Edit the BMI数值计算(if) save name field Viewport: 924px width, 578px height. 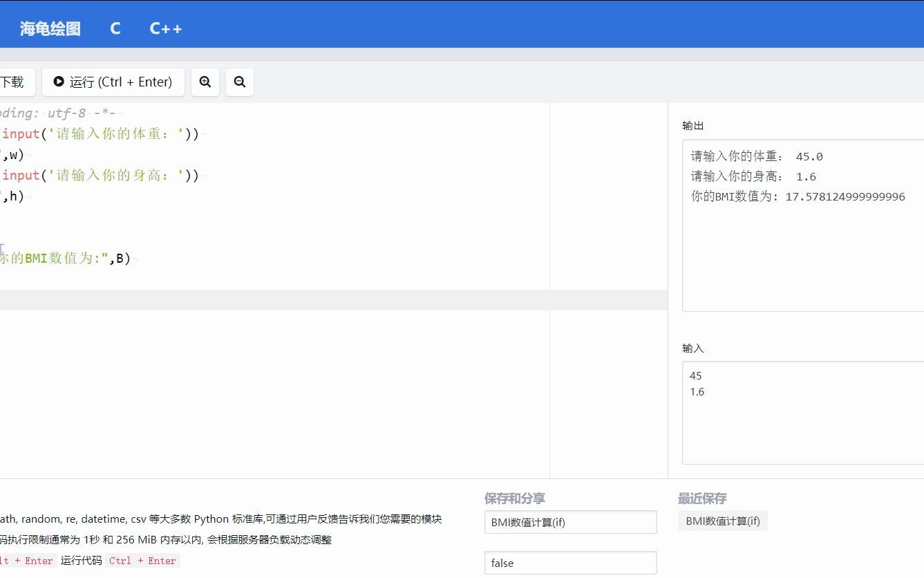[x=571, y=522]
